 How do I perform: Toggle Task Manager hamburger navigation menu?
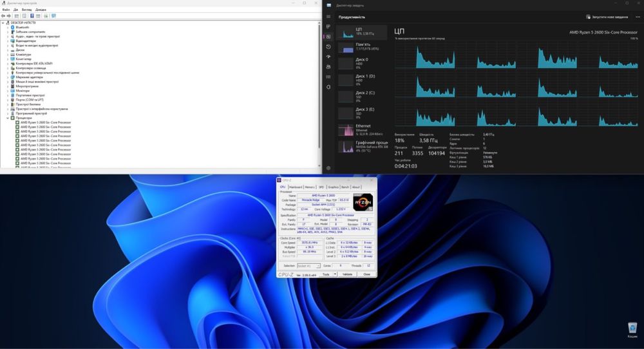328,17
